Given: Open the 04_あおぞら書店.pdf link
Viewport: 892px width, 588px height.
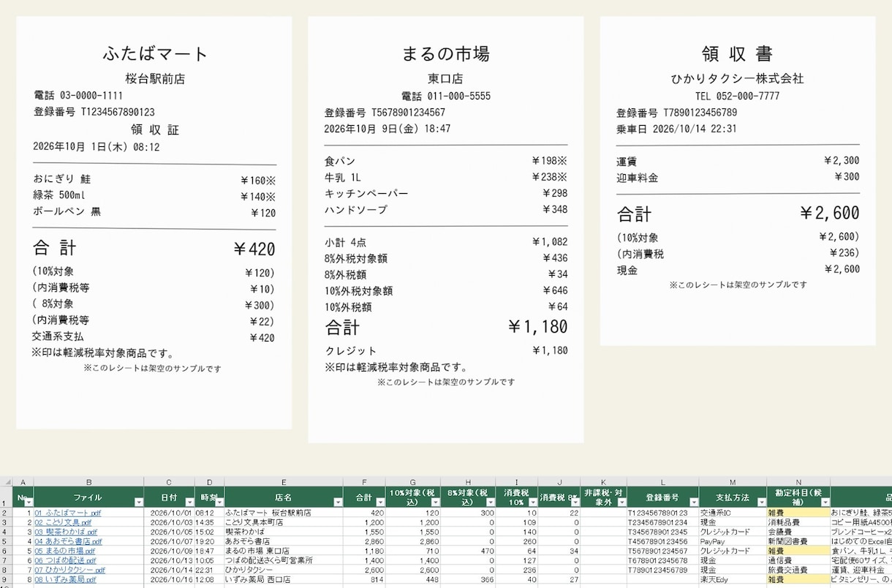Looking at the screenshot, I should 68,542.
